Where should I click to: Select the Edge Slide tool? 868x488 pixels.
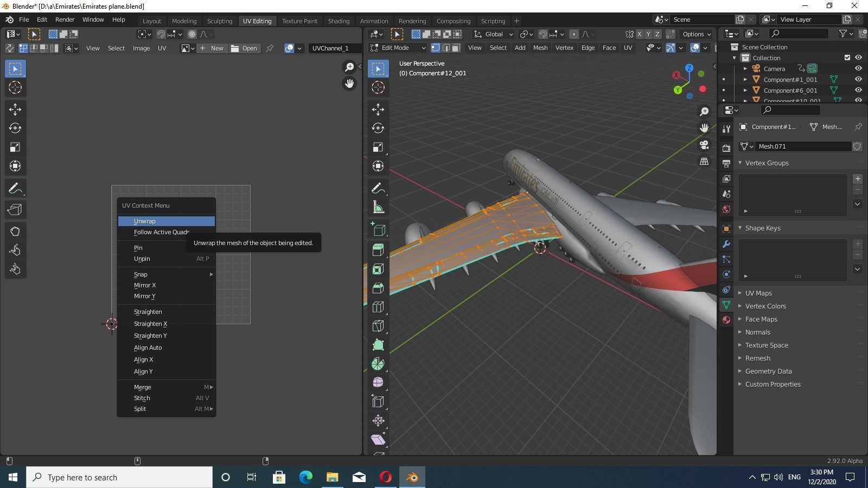[378, 402]
